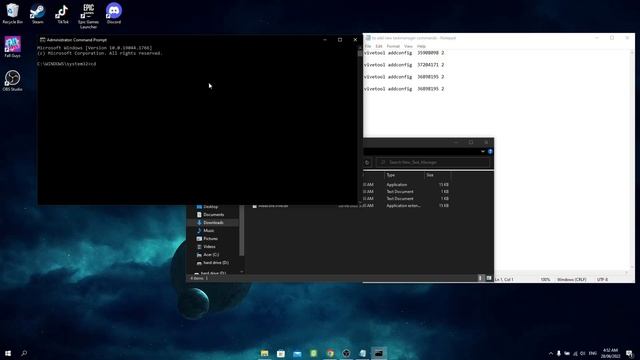
Task: Open Google Chrome from the taskbar
Action: click(x=330, y=353)
